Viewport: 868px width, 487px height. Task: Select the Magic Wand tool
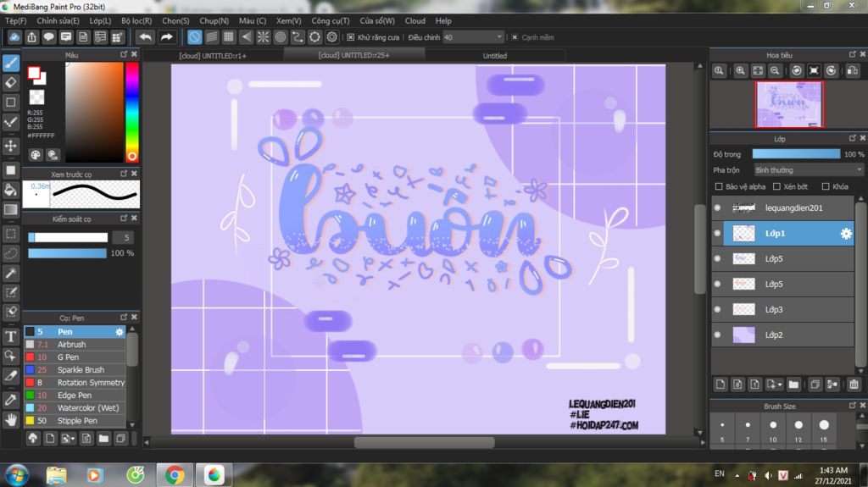tap(10, 273)
